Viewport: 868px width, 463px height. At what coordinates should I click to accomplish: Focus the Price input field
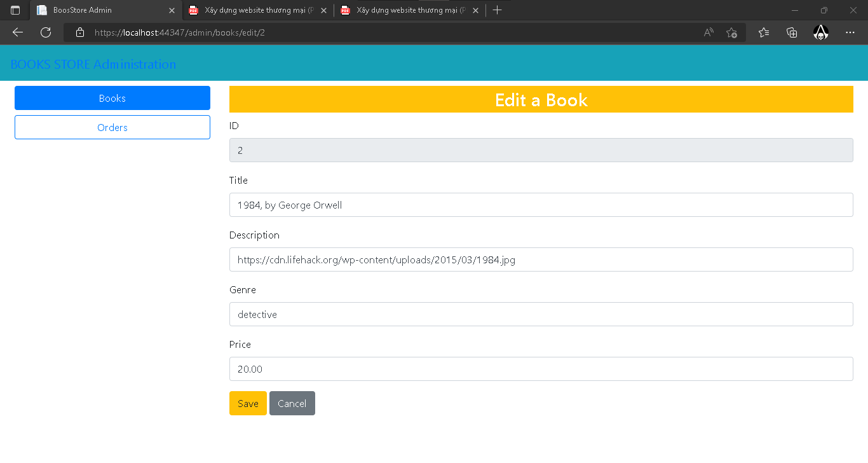541,369
